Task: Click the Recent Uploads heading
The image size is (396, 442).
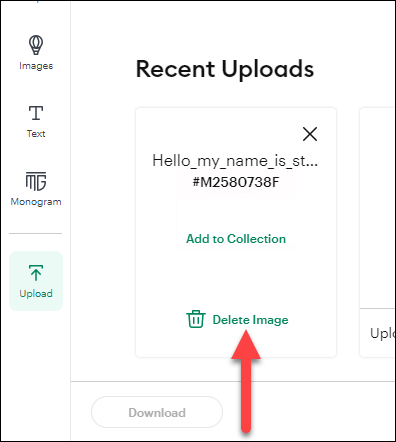Action: [x=225, y=69]
